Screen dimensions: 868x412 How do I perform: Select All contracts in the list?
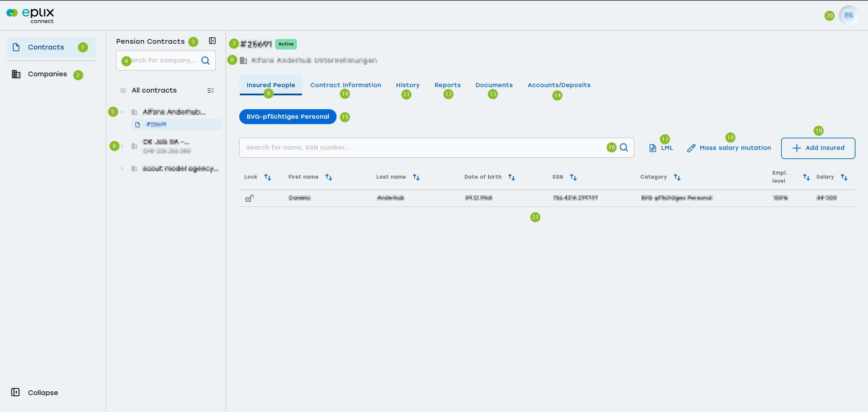click(x=154, y=90)
